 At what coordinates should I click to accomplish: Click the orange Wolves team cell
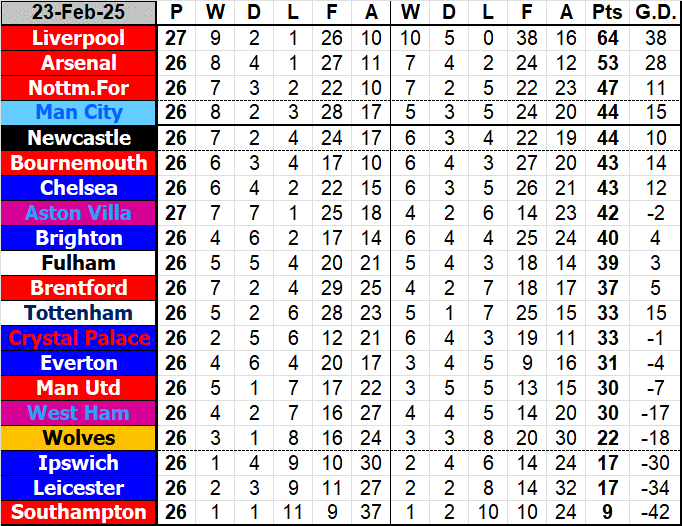coord(79,438)
